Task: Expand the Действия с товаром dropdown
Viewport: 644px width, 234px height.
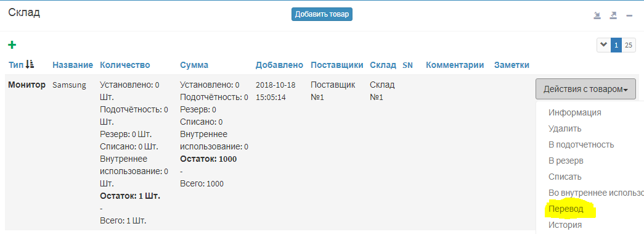Action: [x=585, y=89]
